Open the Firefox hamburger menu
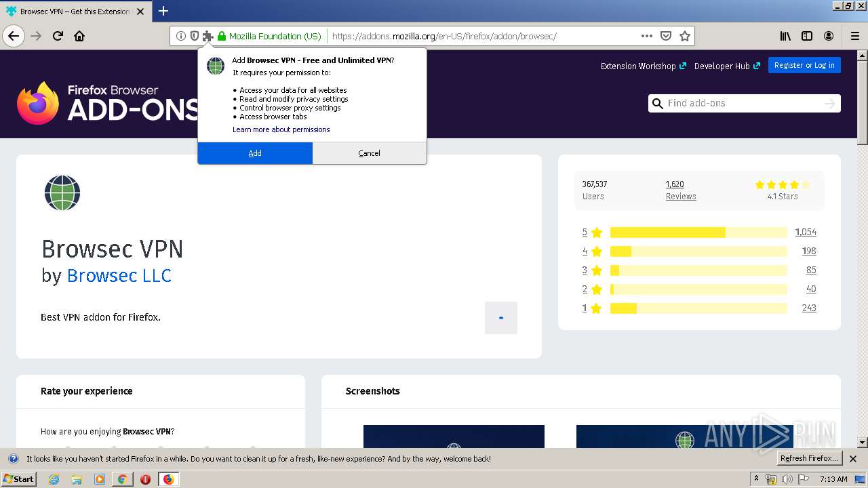This screenshot has width=868, height=488. (x=854, y=36)
